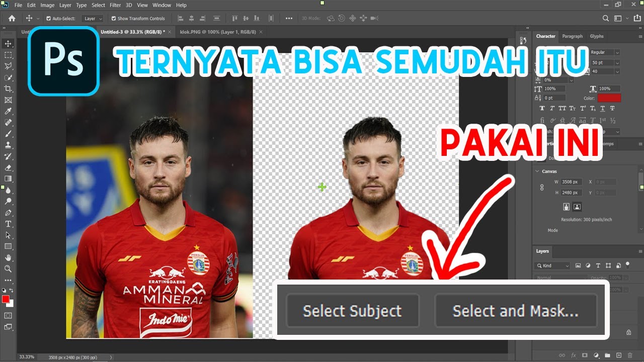The image size is (644, 362).
Task: Switch to the Paragraph panel tab
Action: tap(573, 36)
